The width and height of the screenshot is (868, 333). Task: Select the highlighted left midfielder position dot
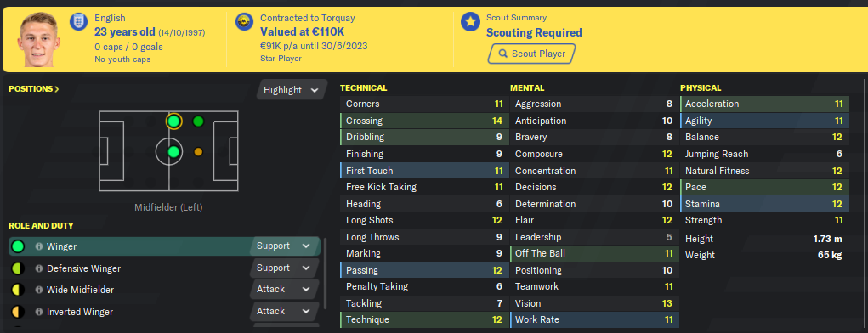click(x=173, y=121)
